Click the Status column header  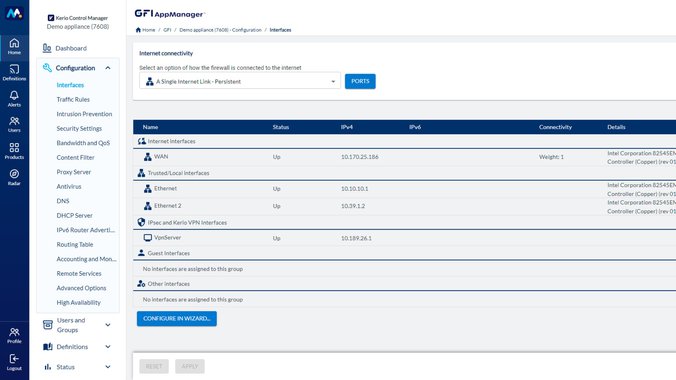point(281,127)
